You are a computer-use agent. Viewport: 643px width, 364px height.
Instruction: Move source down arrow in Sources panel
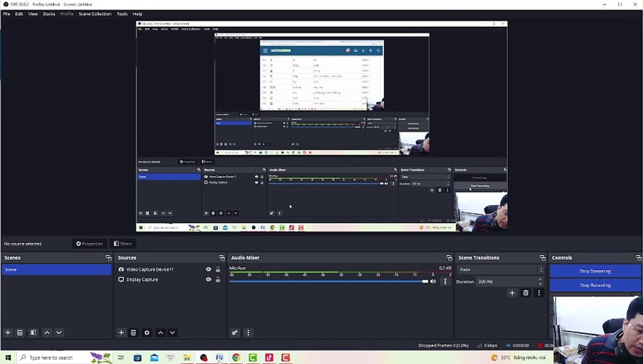tap(172, 332)
